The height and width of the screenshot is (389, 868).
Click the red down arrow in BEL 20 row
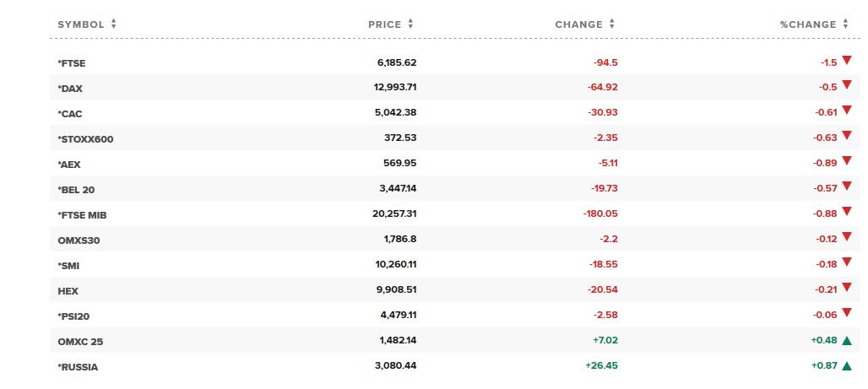pyautogui.click(x=846, y=186)
